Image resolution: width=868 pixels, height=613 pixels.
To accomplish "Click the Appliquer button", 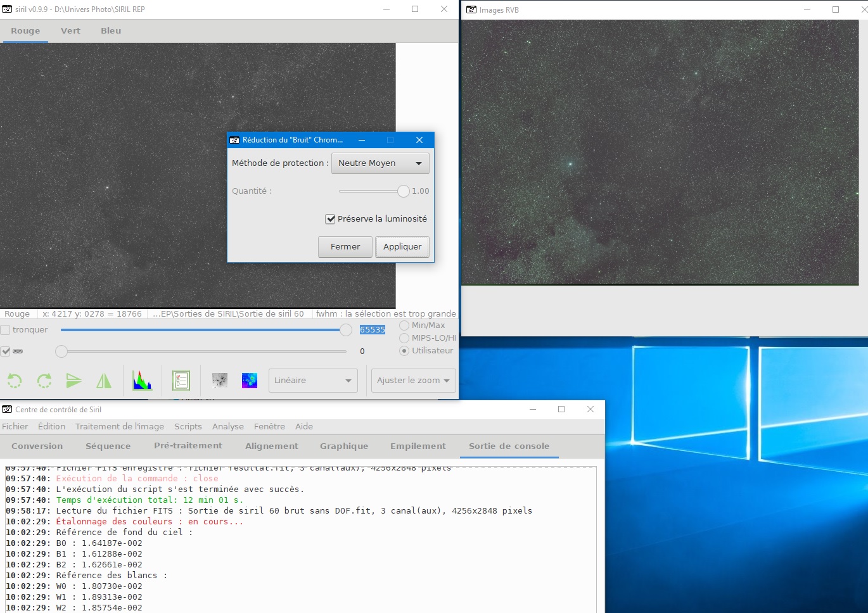I will (x=402, y=247).
